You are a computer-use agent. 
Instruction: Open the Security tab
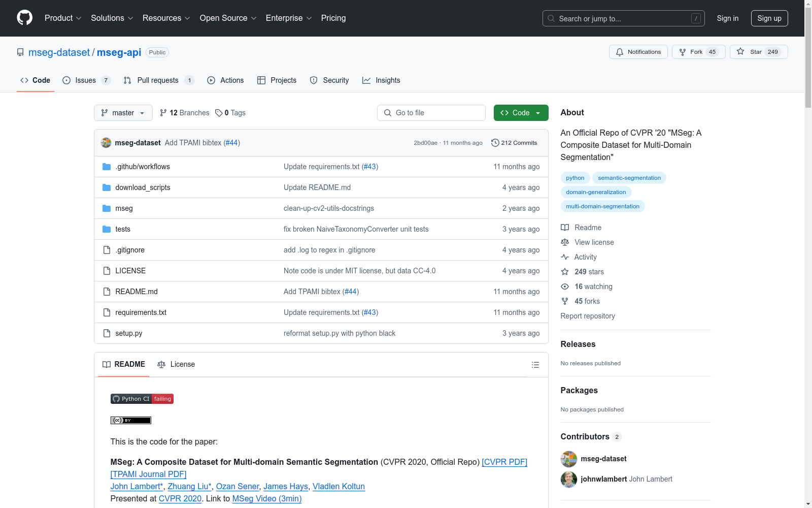[329, 80]
